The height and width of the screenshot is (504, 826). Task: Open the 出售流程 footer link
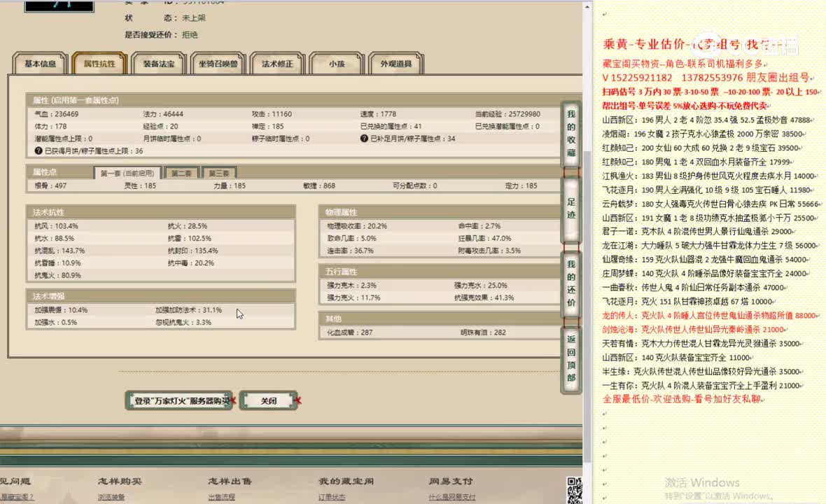click(x=221, y=496)
